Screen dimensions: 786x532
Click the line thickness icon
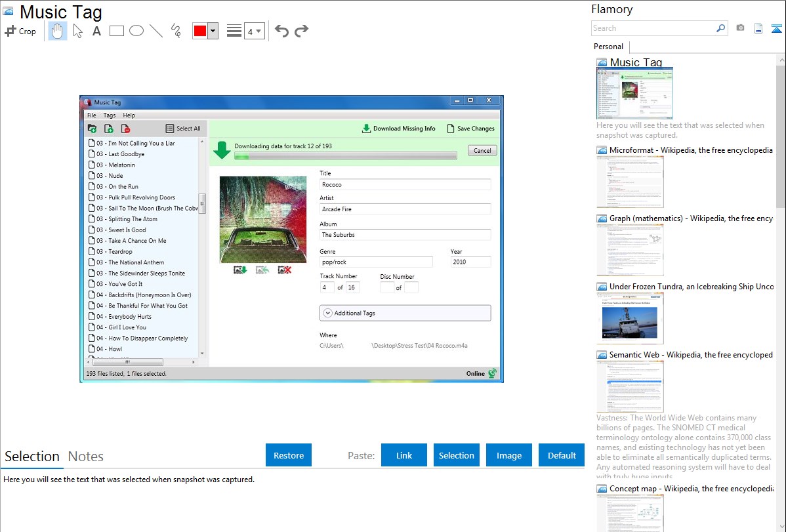click(x=234, y=31)
